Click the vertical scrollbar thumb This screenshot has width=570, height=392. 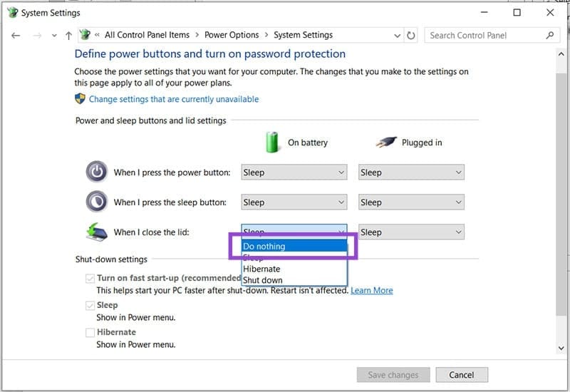click(561, 194)
